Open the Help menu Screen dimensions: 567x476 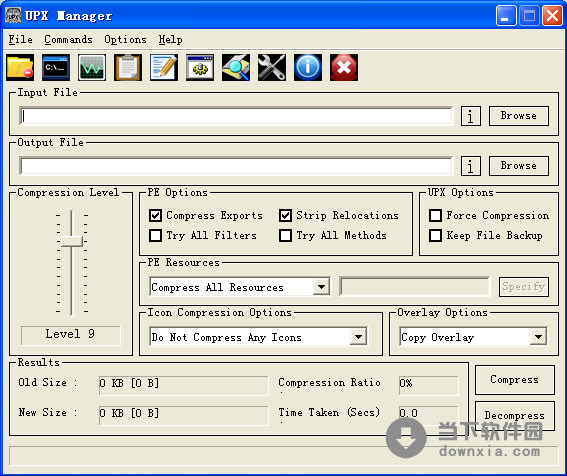(x=170, y=39)
